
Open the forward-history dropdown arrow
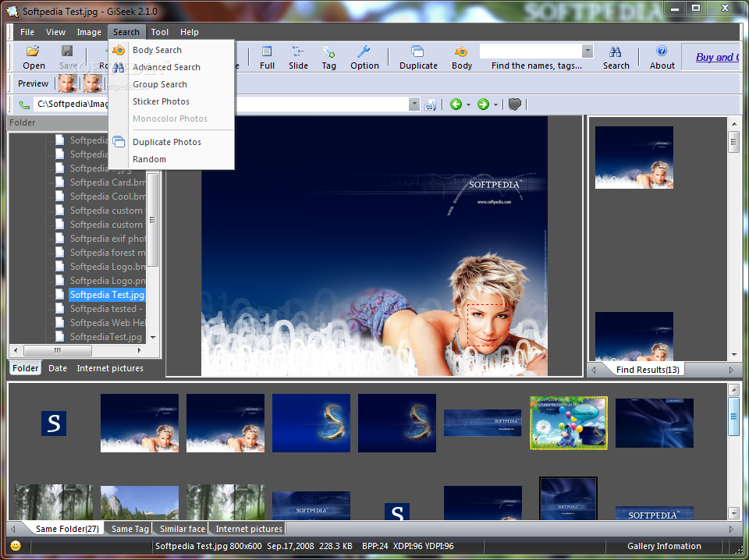495,104
